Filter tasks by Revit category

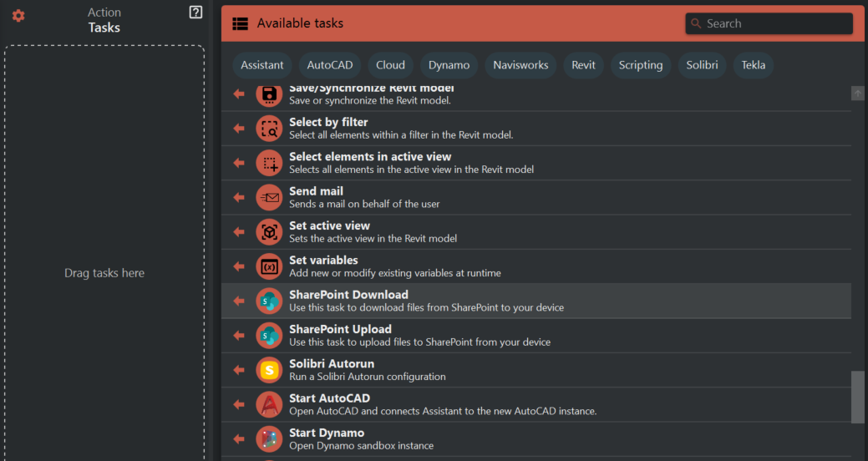pyautogui.click(x=583, y=65)
